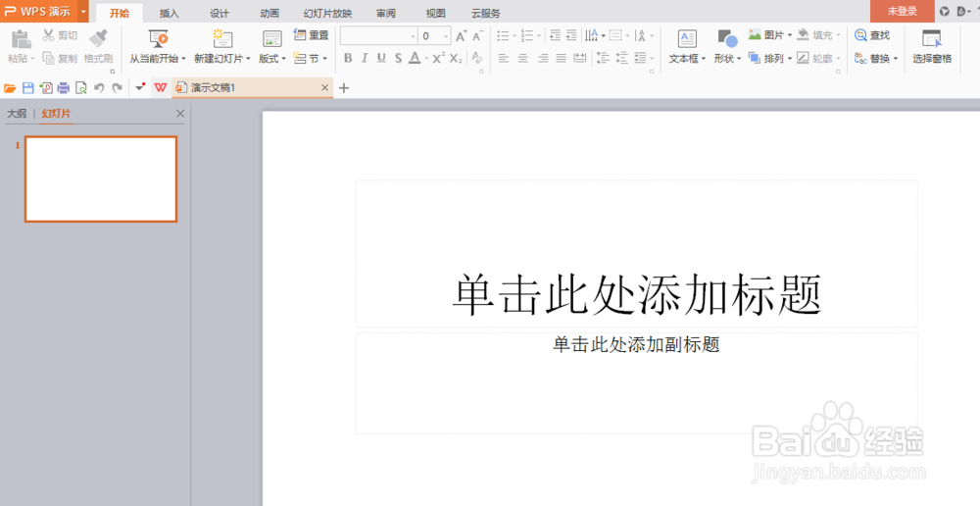980x506 pixels.
Task: Click the bulleted list icon
Action: point(503,35)
